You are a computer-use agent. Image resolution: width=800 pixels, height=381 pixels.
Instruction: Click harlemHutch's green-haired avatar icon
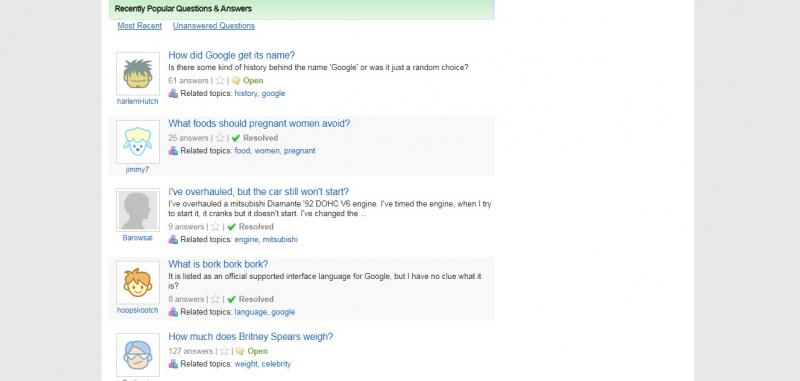pos(138,74)
